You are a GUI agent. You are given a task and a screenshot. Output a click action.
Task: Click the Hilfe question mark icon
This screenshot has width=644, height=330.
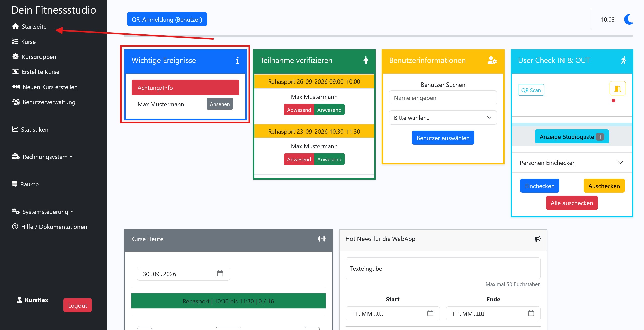15,226
